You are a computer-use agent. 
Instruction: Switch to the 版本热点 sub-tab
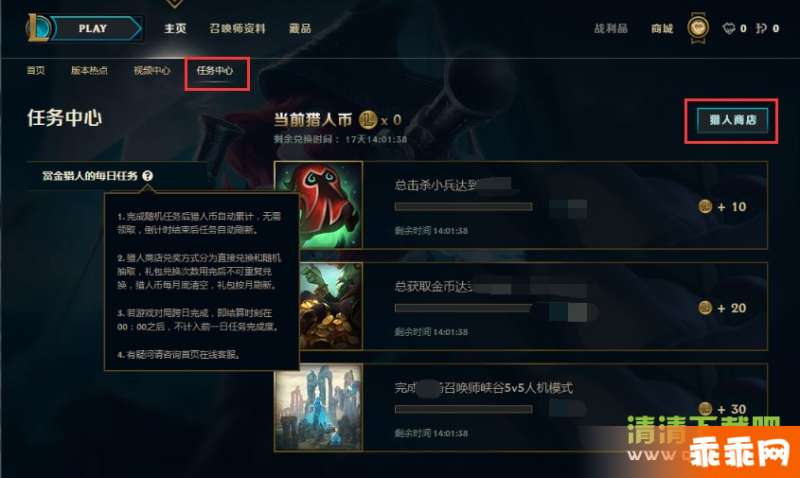click(x=89, y=70)
